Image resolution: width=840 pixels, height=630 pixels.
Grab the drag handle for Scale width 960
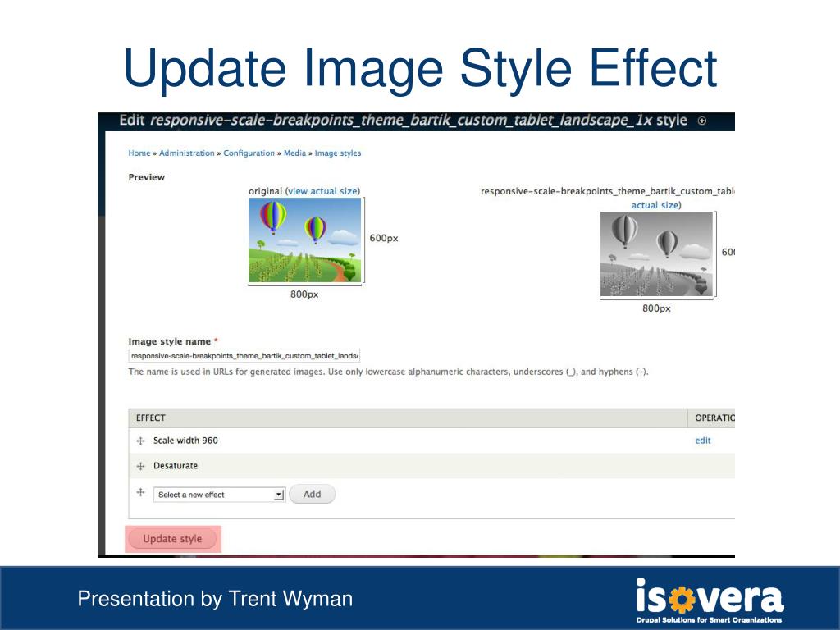(x=140, y=441)
